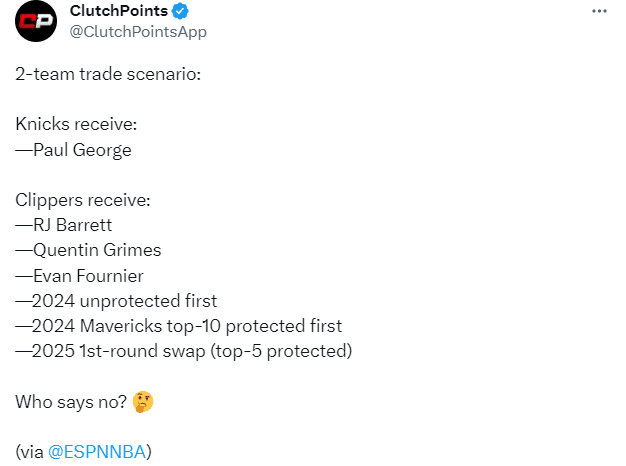Click the blue verified badge
The height and width of the screenshot is (466, 626).
pos(180,11)
